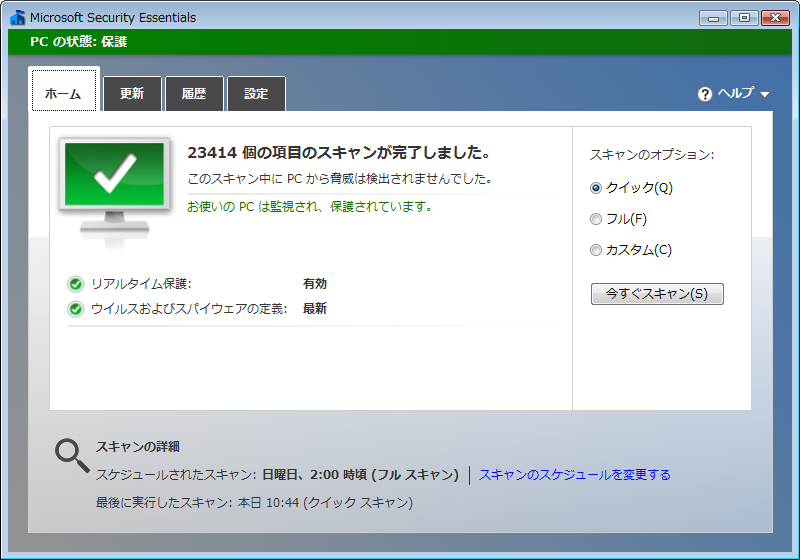Click the green monitor checkmark status icon

point(114,193)
